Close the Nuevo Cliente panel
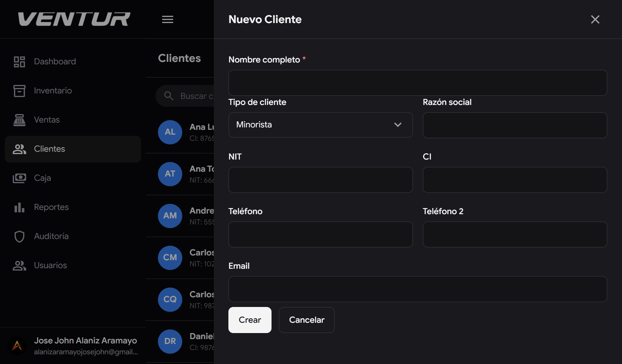The width and height of the screenshot is (622, 364). (x=595, y=19)
